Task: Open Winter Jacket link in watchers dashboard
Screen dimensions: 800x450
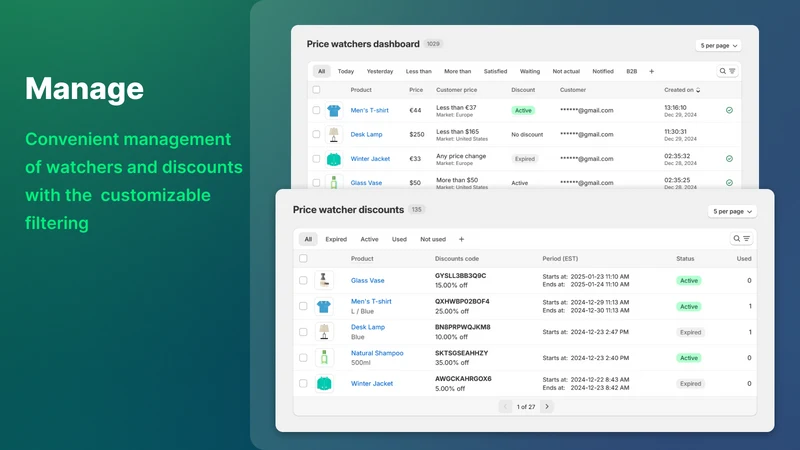Action: click(x=370, y=159)
